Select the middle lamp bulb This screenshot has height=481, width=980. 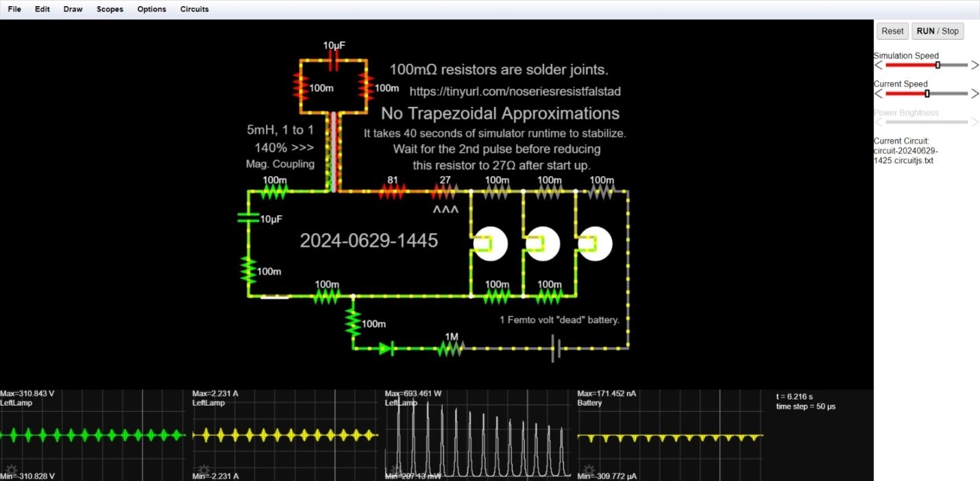point(543,243)
